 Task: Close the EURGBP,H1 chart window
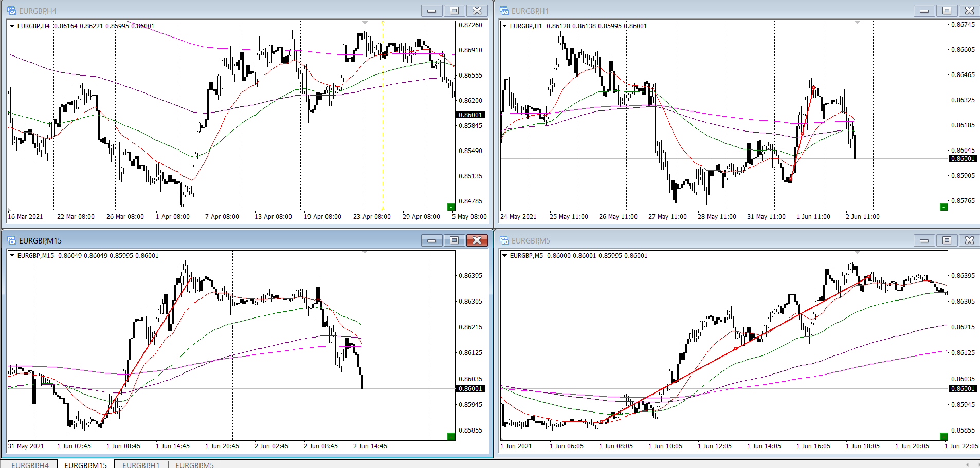970,11
